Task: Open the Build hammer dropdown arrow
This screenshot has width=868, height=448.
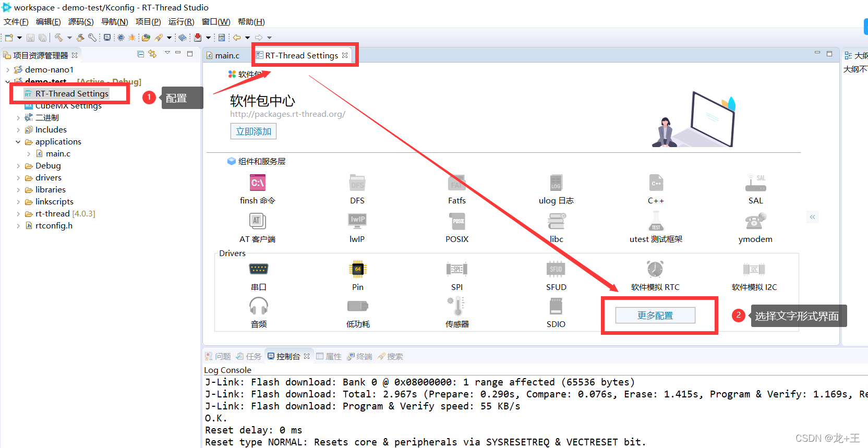Action: point(69,38)
